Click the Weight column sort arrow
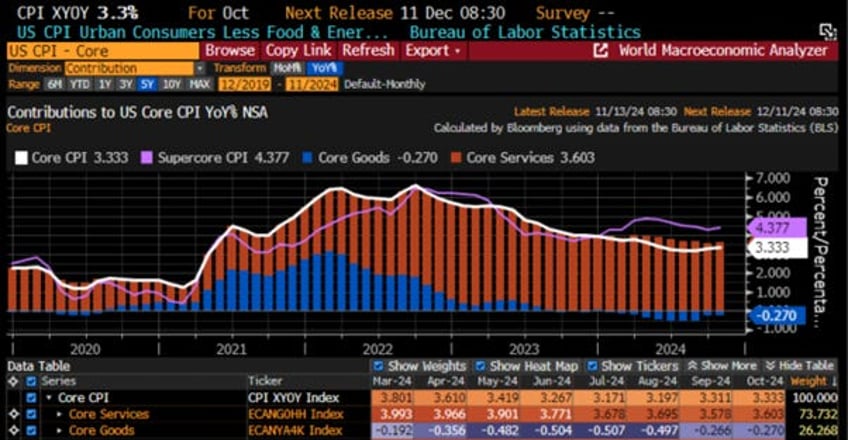Image resolution: width=848 pixels, height=440 pixels. (x=833, y=382)
